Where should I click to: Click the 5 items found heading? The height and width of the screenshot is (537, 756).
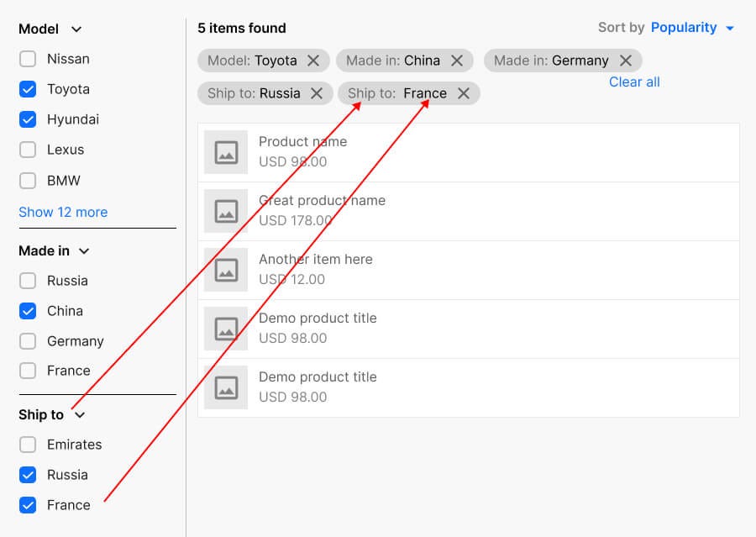click(242, 28)
